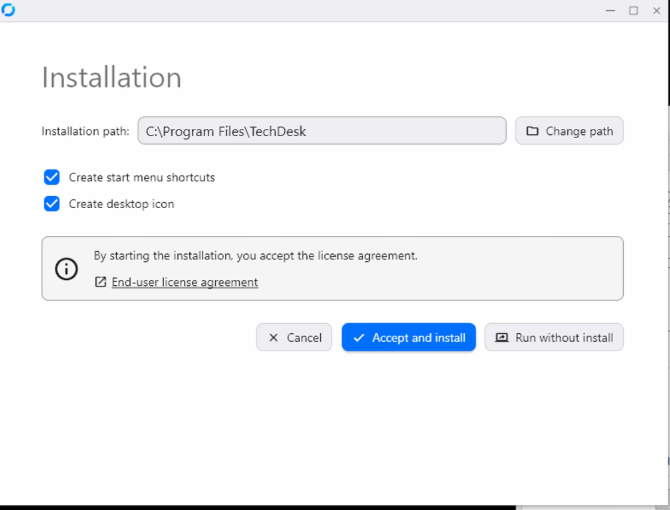Viewport: 670px width, 510px height.
Task: Minimize the installer window
Action: tap(611, 10)
